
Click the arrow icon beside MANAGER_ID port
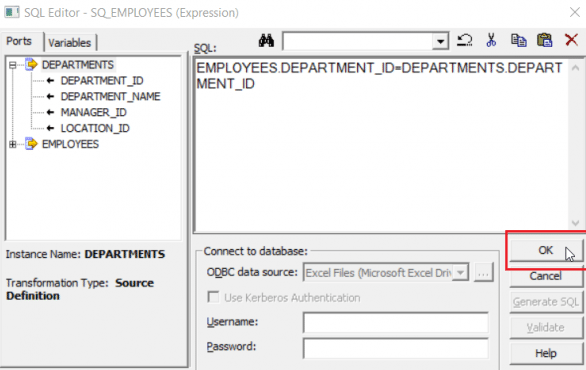50,112
